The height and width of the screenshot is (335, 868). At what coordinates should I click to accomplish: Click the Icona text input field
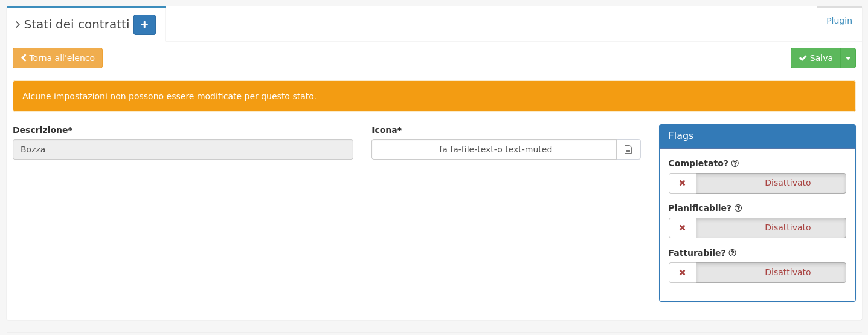click(494, 149)
